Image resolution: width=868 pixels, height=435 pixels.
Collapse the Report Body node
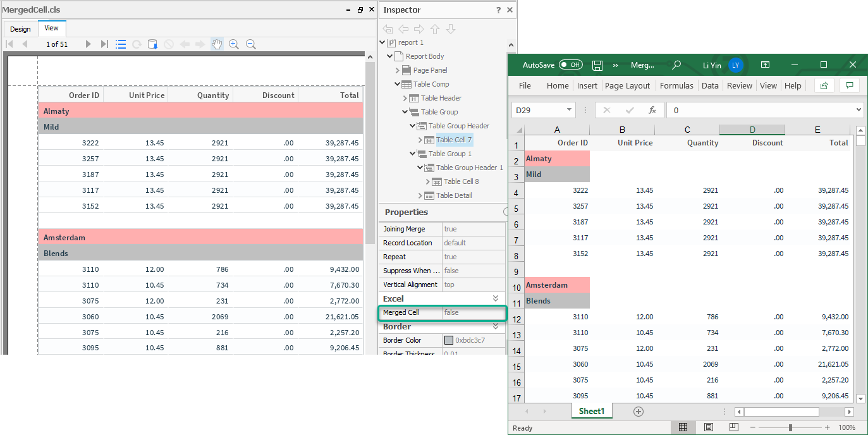click(x=390, y=56)
